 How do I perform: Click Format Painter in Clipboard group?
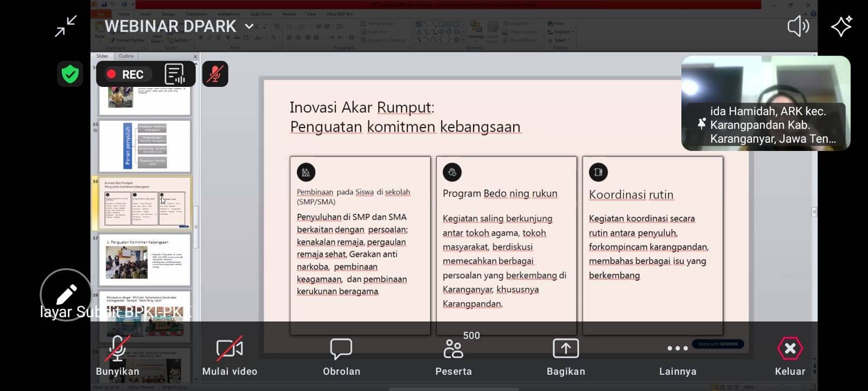pyautogui.click(x=127, y=40)
